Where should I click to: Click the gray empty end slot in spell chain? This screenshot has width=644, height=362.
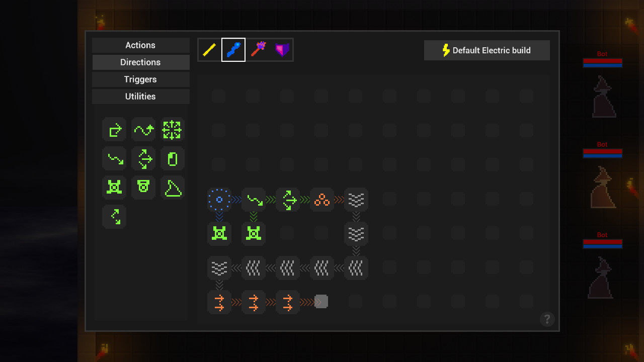pyautogui.click(x=321, y=302)
